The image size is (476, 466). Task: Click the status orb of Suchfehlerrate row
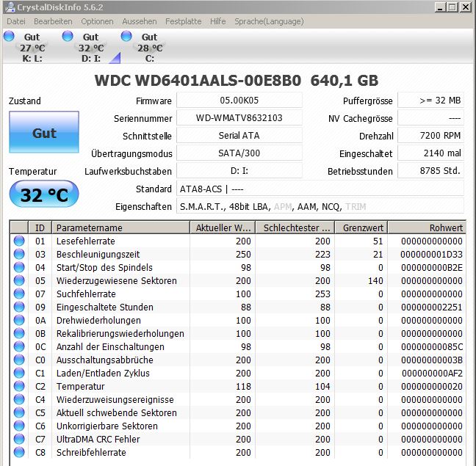pos(19,294)
